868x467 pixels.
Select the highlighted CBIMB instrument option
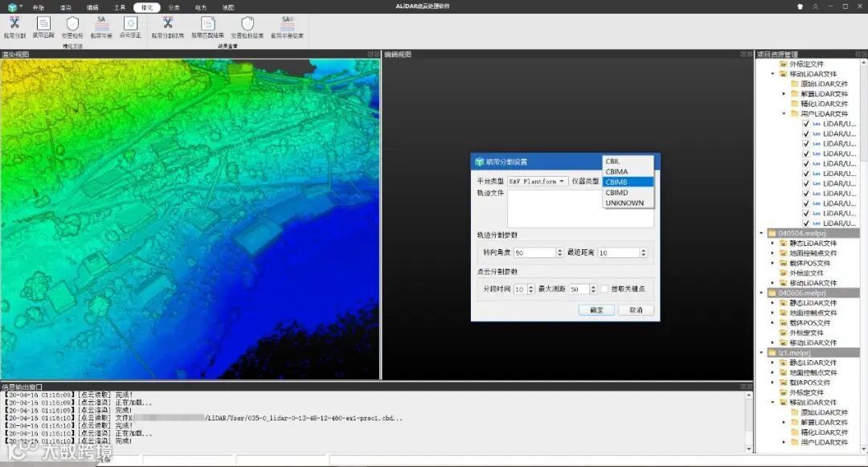[x=628, y=182]
